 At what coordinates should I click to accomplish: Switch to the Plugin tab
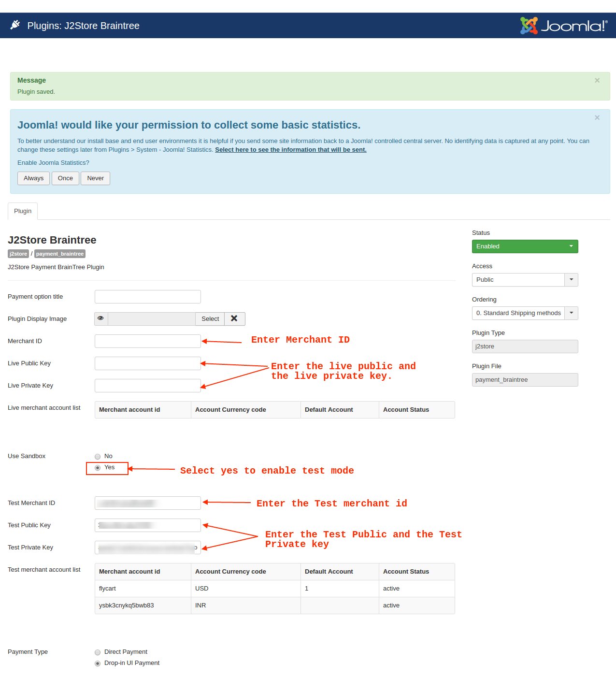click(x=23, y=211)
